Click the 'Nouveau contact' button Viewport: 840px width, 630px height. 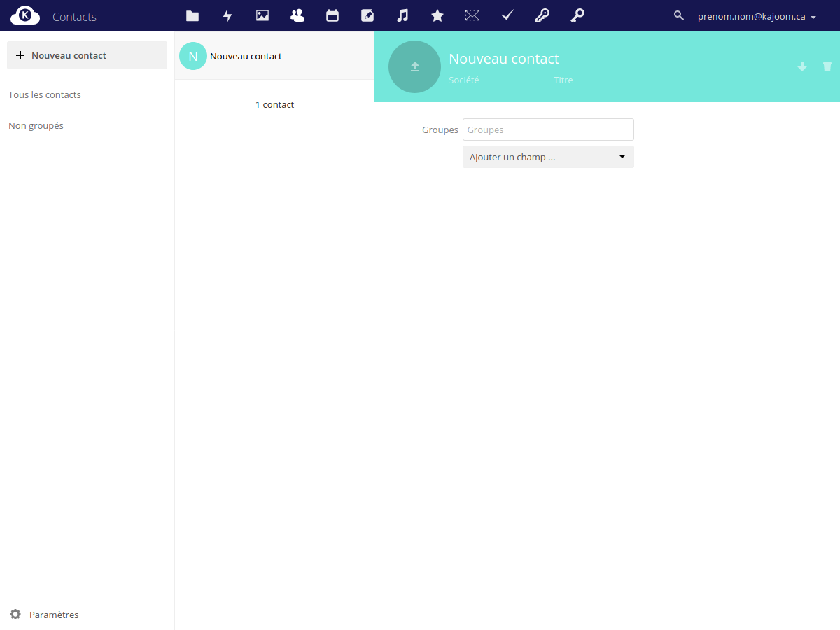87,55
